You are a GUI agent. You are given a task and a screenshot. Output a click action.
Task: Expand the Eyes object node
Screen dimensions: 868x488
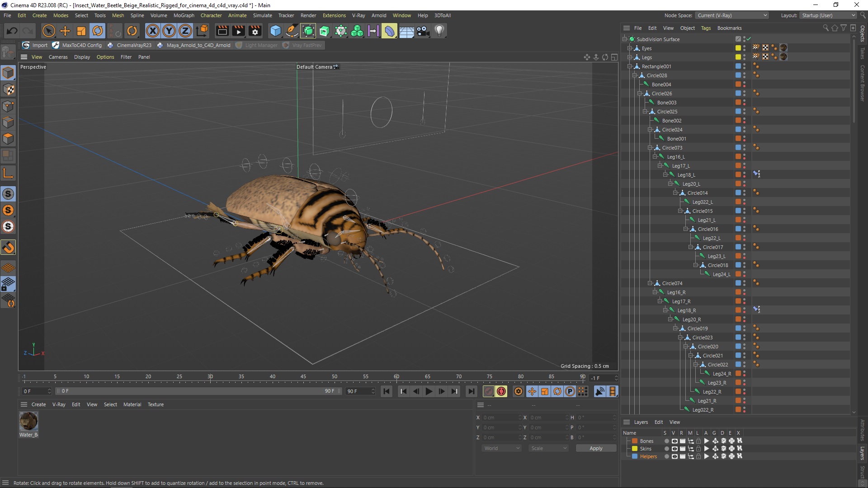pyautogui.click(x=630, y=48)
